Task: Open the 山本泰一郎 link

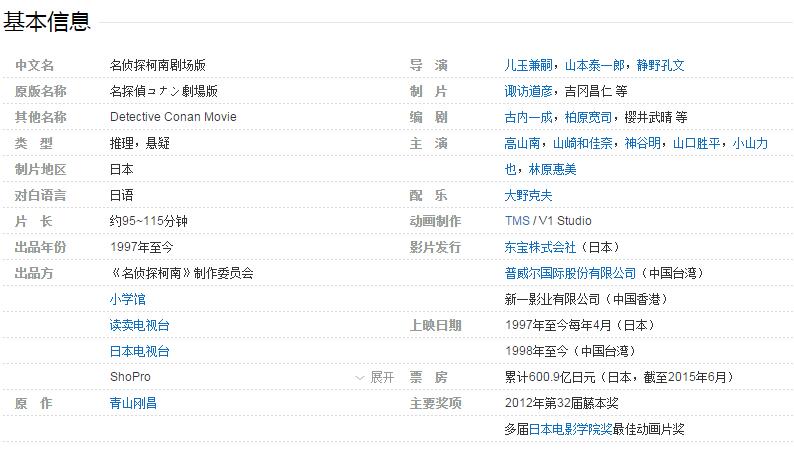Action: [x=594, y=65]
